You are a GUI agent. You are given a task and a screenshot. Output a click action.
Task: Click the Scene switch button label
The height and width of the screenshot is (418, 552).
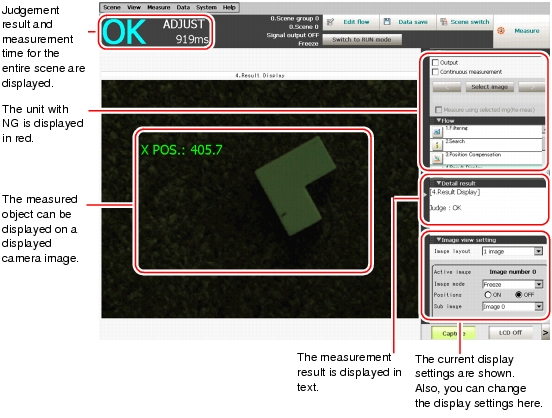(x=470, y=22)
